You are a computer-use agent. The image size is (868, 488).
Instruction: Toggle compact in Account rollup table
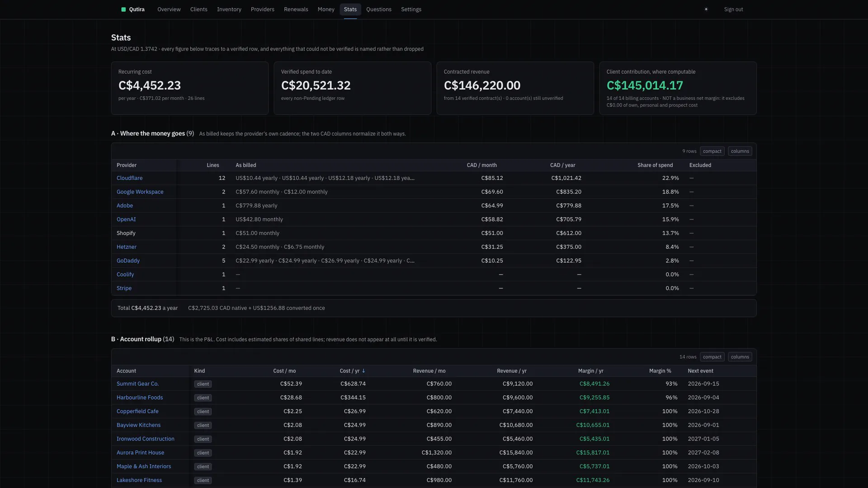[712, 357]
